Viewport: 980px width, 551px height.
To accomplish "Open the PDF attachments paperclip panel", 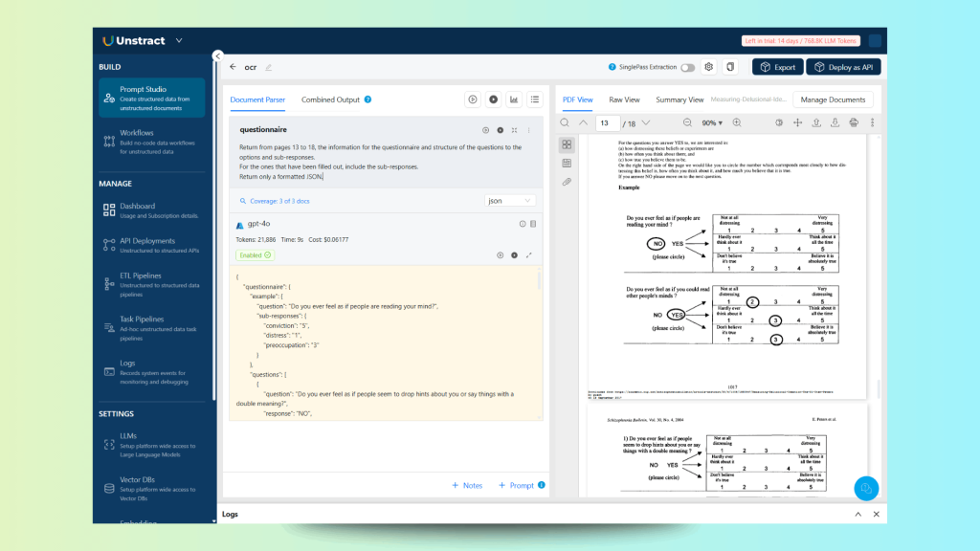I will point(567,182).
